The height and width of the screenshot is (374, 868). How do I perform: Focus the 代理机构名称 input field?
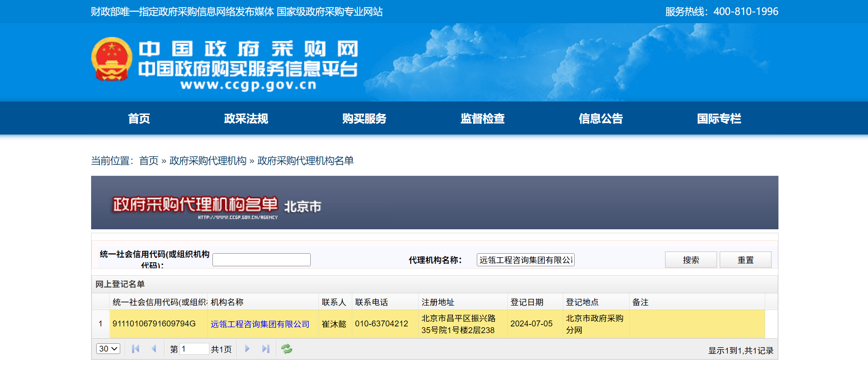pos(526,260)
